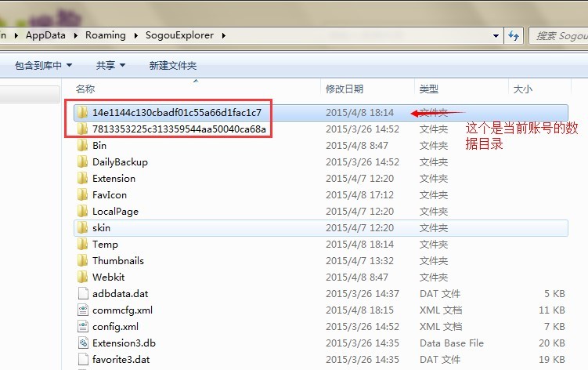Select the LocalPage folder name
Screen dimensions: 588x370
pos(116,211)
